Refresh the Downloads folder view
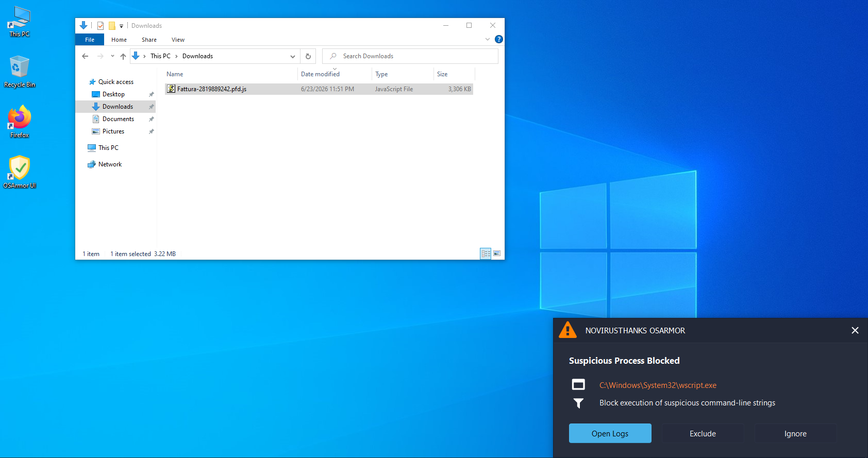868x458 pixels. point(308,56)
